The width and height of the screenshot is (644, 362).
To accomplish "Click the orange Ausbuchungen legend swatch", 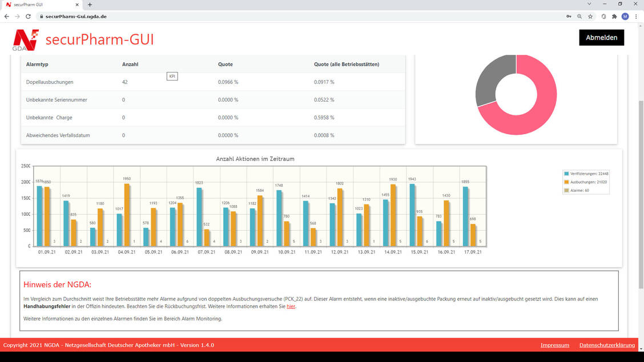I will (566, 182).
